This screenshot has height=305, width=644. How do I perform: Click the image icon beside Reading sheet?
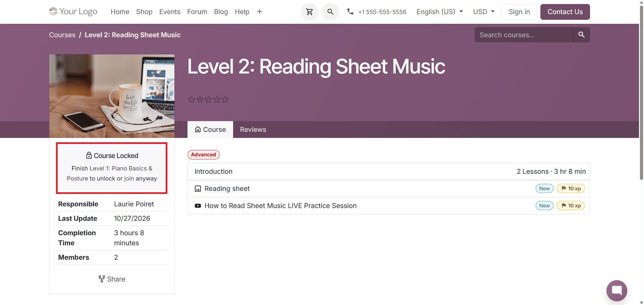[x=198, y=189]
